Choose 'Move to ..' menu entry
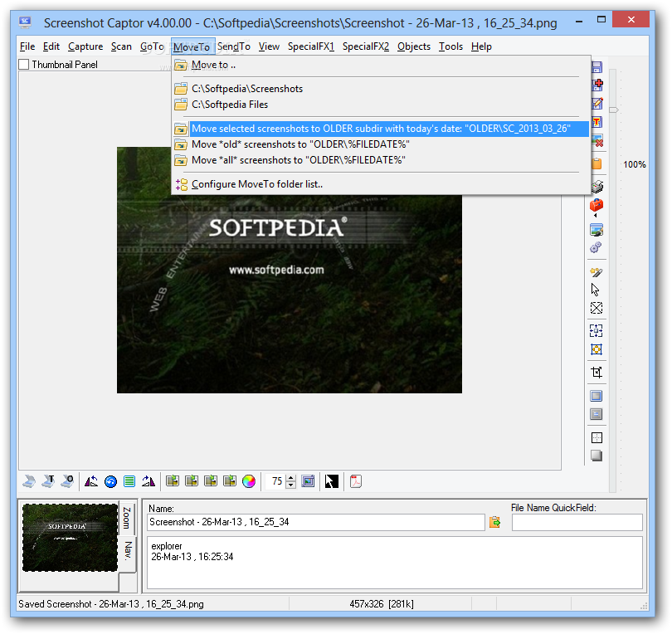 click(x=381, y=66)
